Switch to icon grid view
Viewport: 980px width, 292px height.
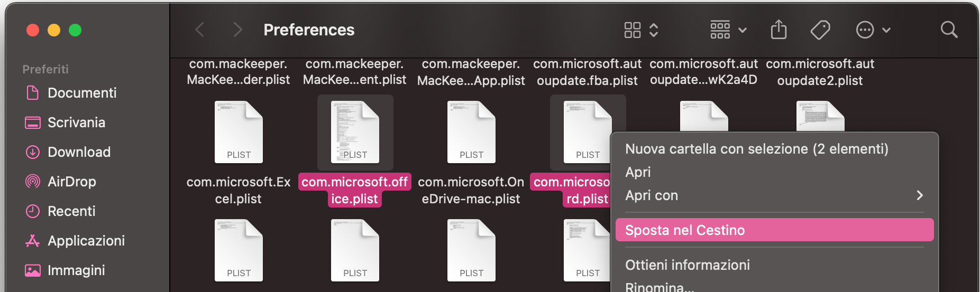(633, 30)
